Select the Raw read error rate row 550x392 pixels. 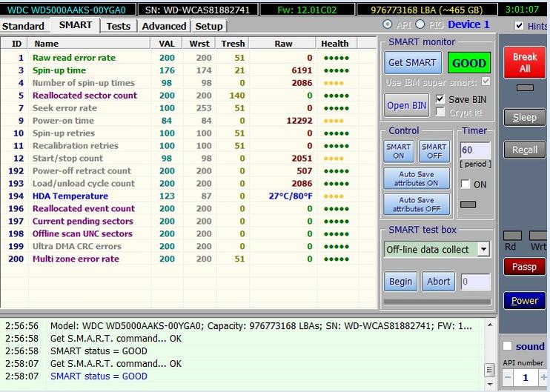188,58
